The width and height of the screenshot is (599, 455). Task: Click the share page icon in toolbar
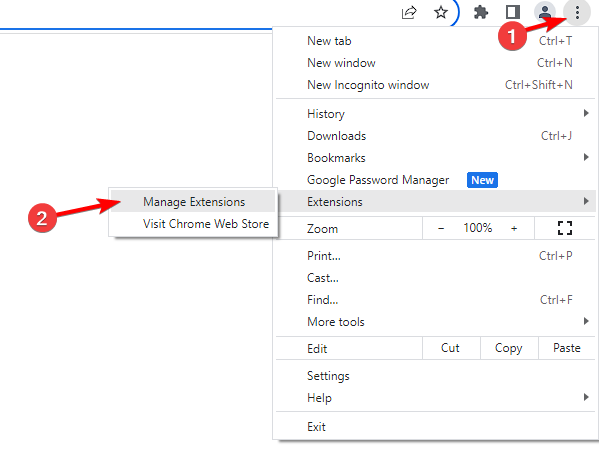[x=409, y=13]
